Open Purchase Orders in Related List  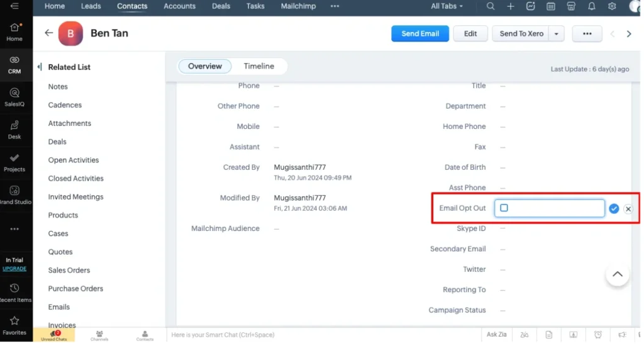75,288
